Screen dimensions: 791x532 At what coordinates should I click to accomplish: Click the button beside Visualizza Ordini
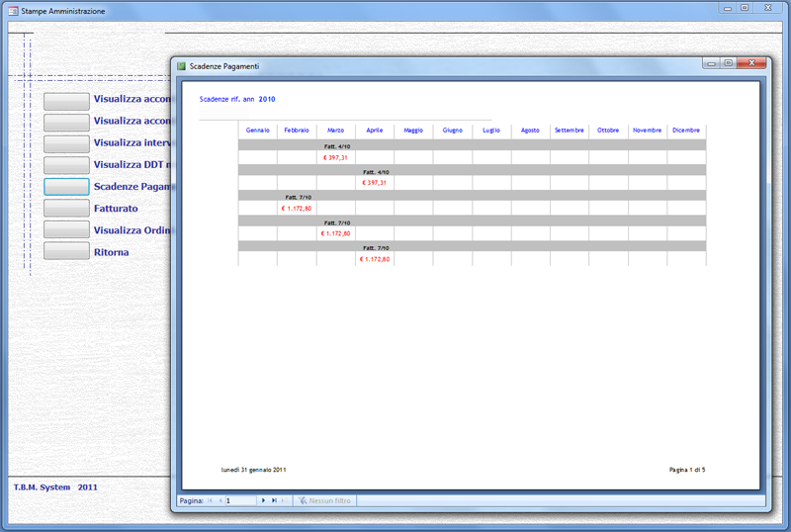tap(66, 229)
